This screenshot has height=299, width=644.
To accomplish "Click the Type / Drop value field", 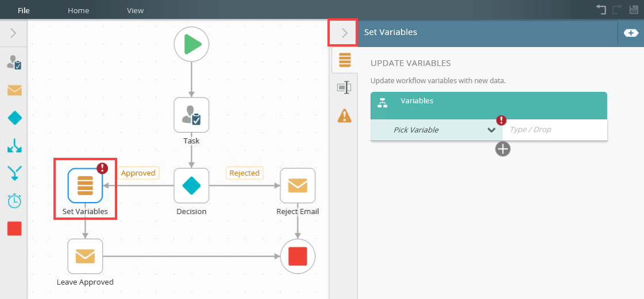I will [x=555, y=130].
